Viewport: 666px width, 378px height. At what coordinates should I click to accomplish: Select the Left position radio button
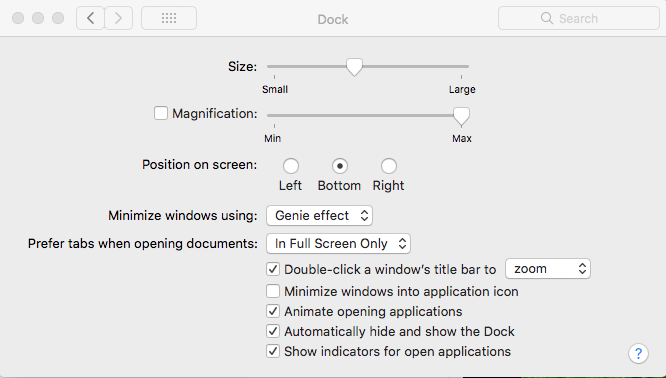point(291,166)
